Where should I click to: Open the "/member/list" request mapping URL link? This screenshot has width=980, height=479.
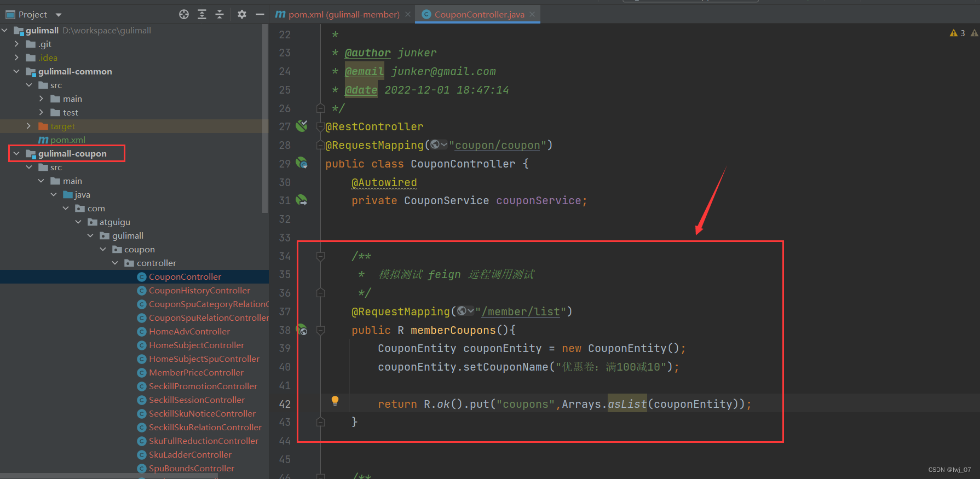(520, 311)
